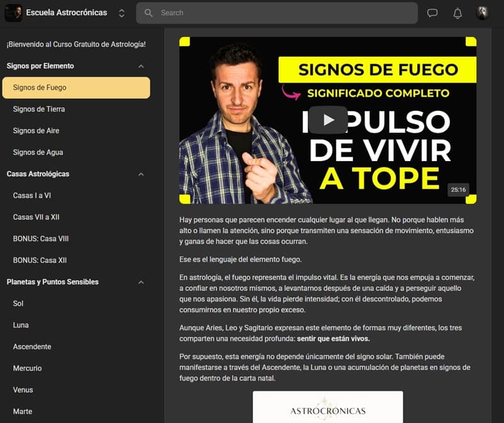This screenshot has width=504, height=423.
Task: Click the magnifier icon in search bar
Action: tap(148, 13)
